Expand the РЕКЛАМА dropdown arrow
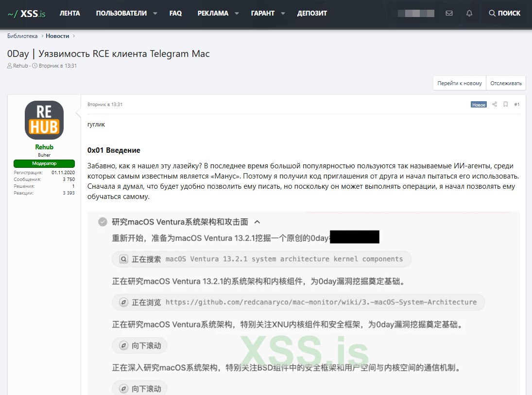Viewport: 532px width, 395px height. coord(237,14)
